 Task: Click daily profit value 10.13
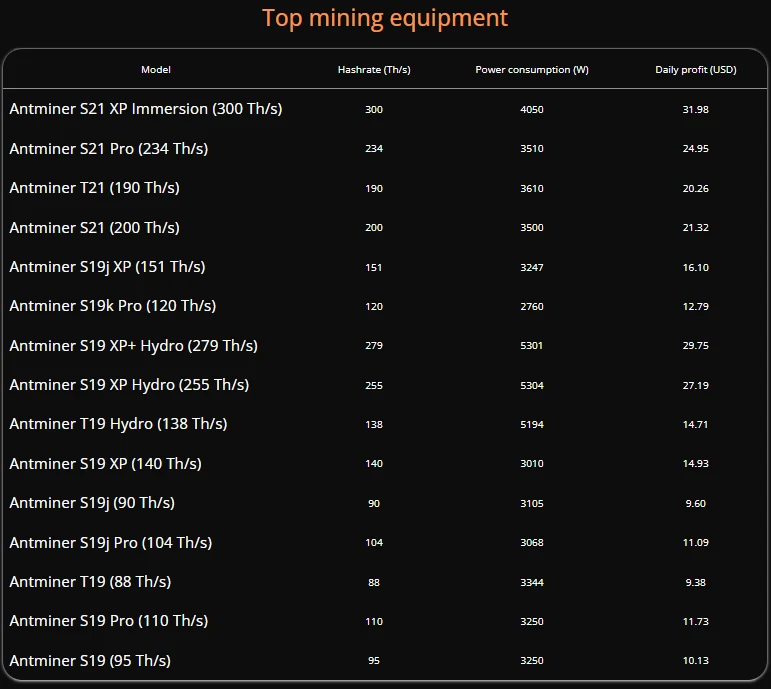[695, 661]
